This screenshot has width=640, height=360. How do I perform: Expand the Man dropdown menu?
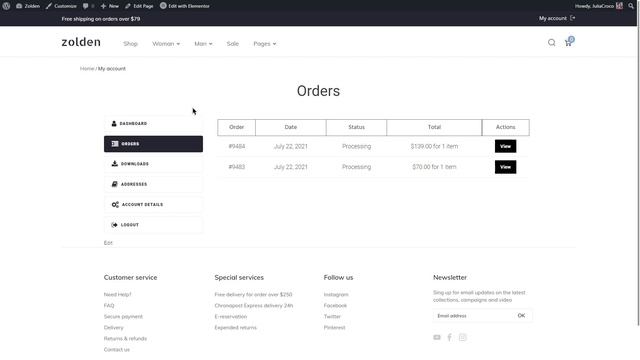click(203, 44)
